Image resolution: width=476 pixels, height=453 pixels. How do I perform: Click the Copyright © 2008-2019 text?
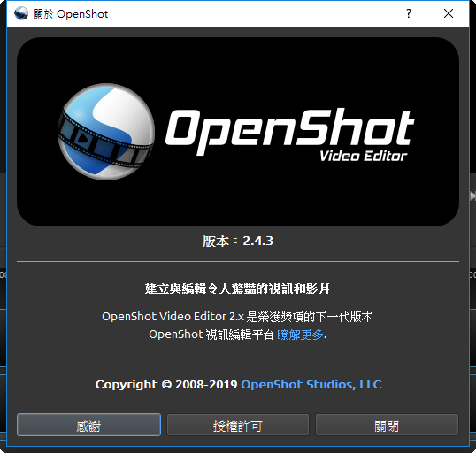tap(166, 384)
